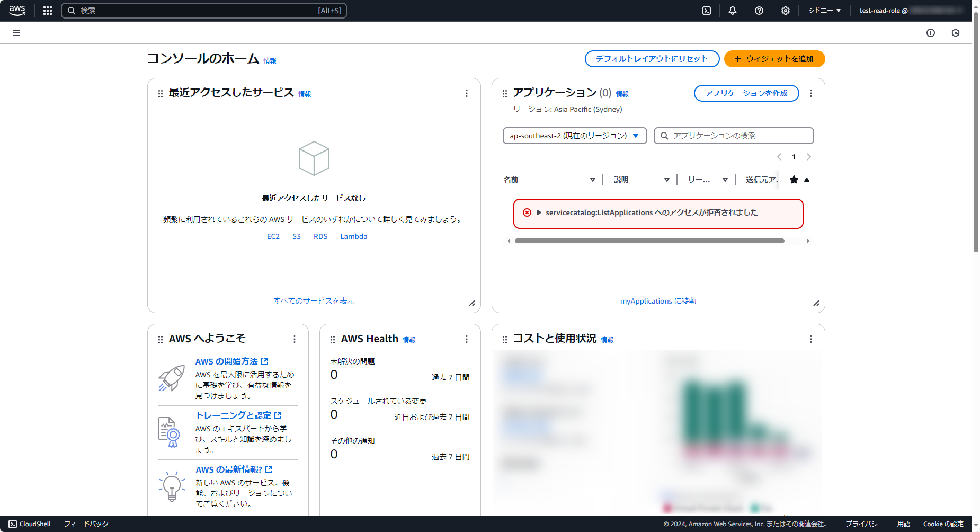Open options menu for コストと使用状況 widget
980x532 pixels.
point(811,339)
